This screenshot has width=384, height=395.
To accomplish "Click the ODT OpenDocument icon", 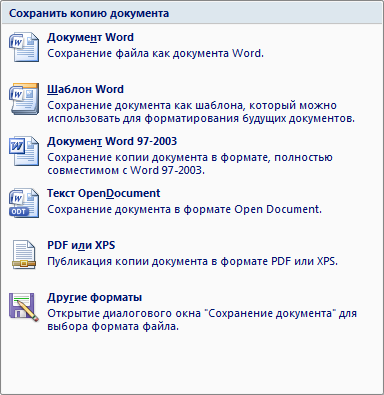I will (24, 203).
